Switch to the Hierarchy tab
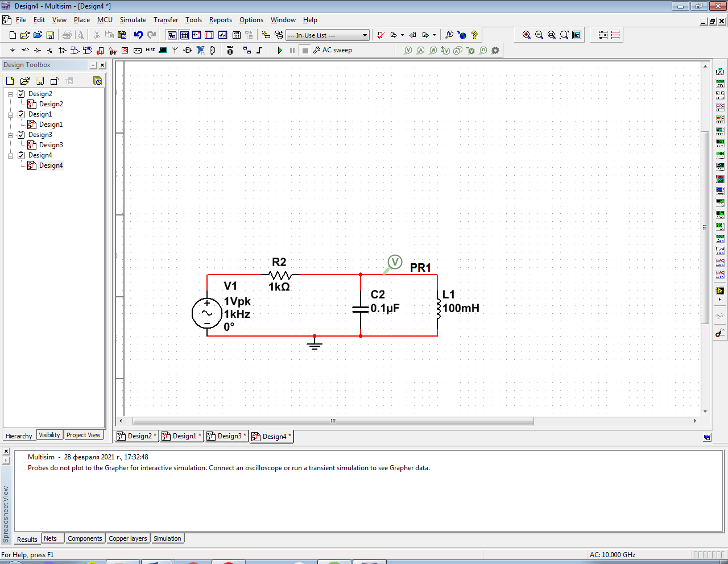Image resolution: width=728 pixels, height=564 pixels. [19, 436]
